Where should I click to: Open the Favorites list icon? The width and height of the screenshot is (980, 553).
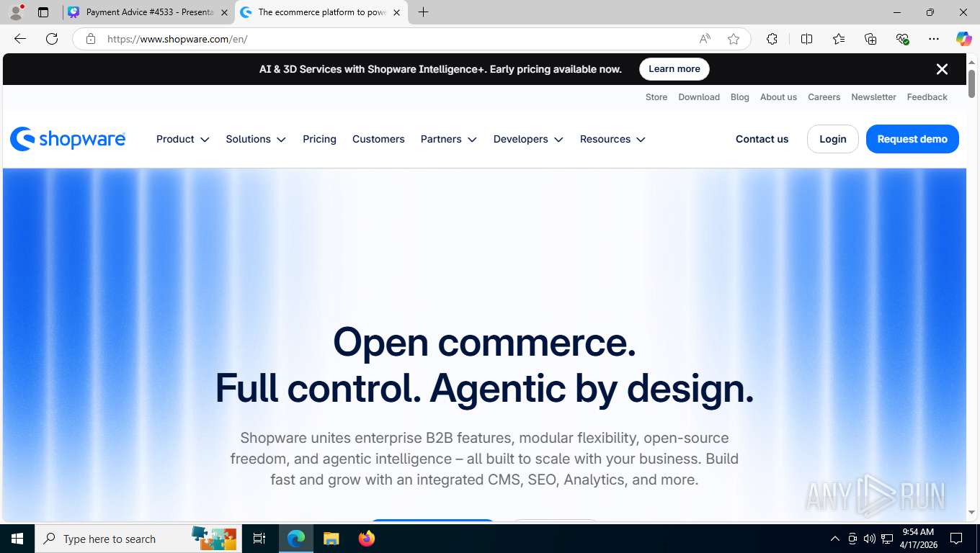(x=839, y=39)
